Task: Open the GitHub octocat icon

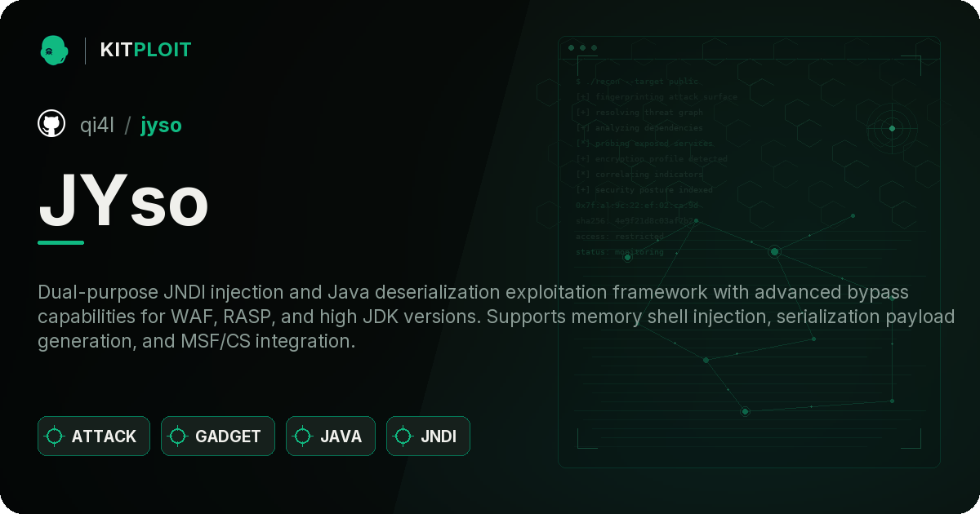Action: point(51,124)
